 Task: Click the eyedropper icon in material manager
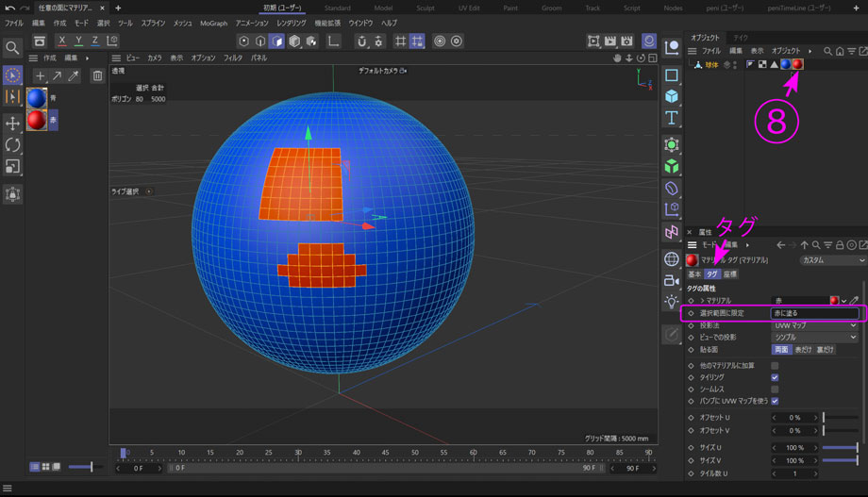74,75
